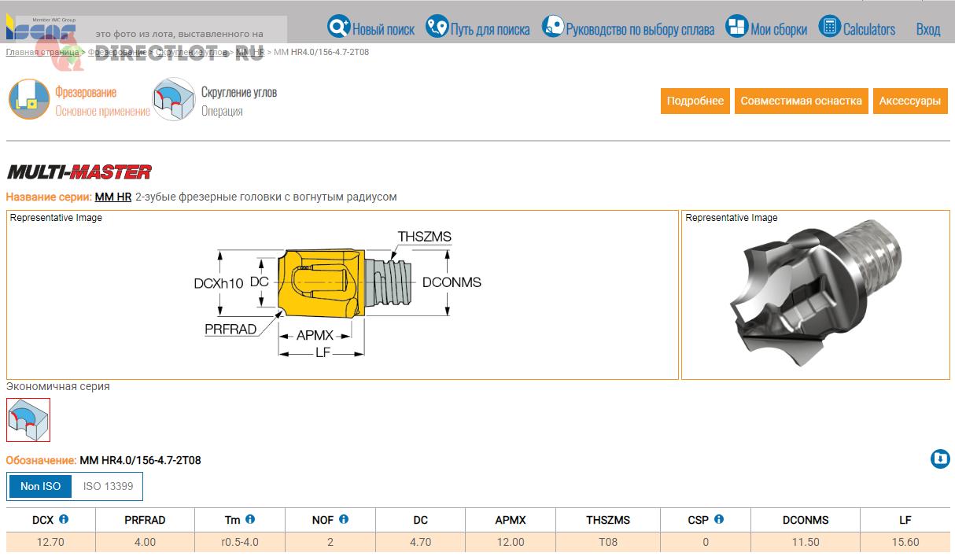Select the economy series thumbnail
The image size is (955, 560).
click(28, 419)
